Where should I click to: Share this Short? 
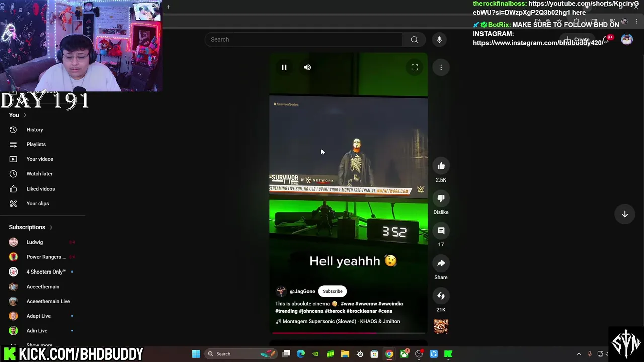[x=441, y=263]
